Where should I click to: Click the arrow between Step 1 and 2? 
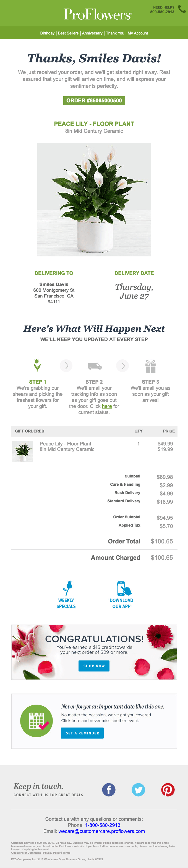click(66, 366)
